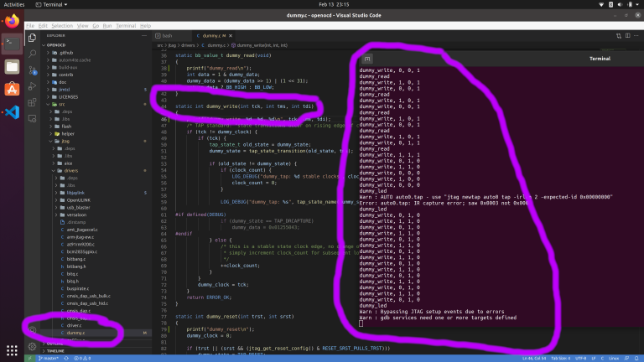
Task: Open Ubuntu Software from the dock
Action: [12, 89]
